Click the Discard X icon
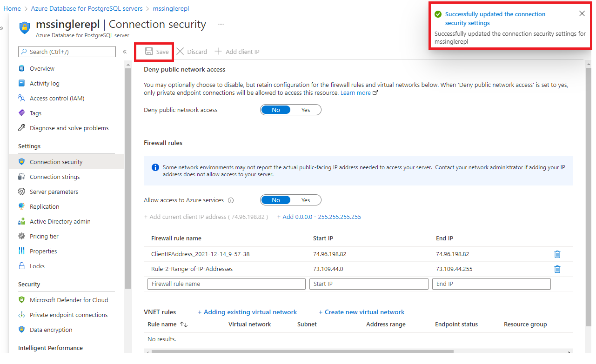The image size is (596, 364). (180, 52)
